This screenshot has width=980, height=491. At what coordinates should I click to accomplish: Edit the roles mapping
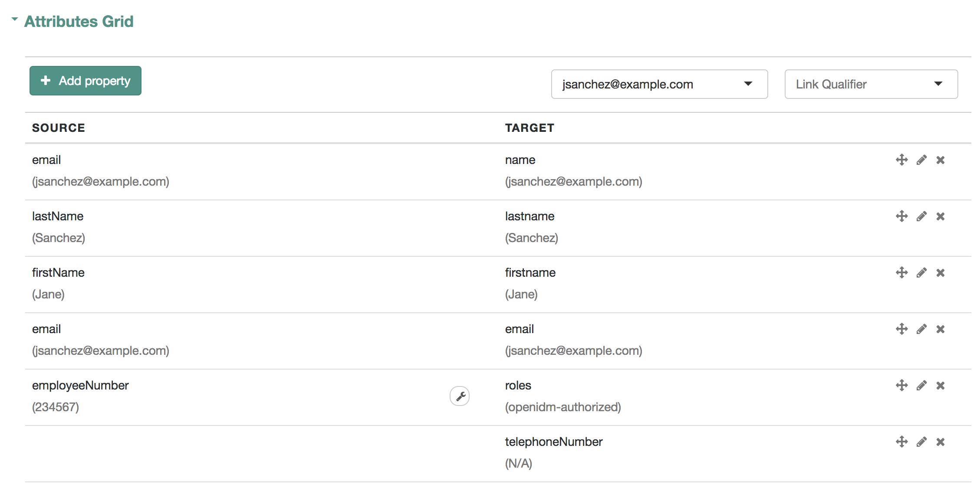(x=922, y=386)
